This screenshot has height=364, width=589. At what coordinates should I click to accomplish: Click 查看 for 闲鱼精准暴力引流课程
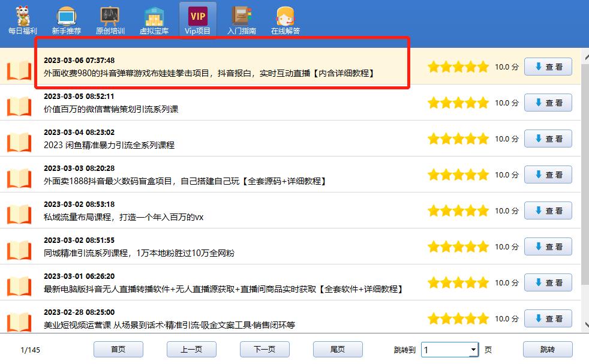pyautogui.click(x=548, y=139)
